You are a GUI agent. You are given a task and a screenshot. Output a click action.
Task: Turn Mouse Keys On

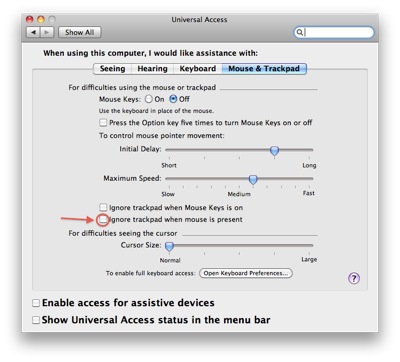pos(149,99)
